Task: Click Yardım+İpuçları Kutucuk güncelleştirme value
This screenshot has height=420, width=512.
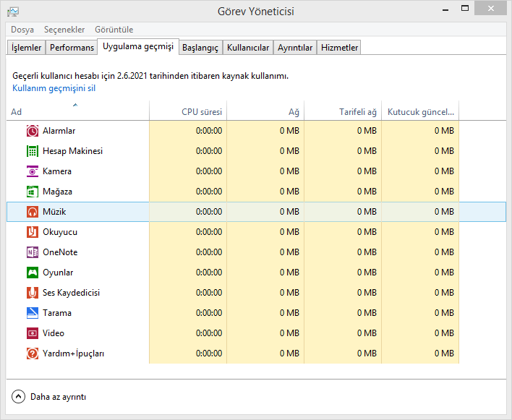Action: (445, 353)
